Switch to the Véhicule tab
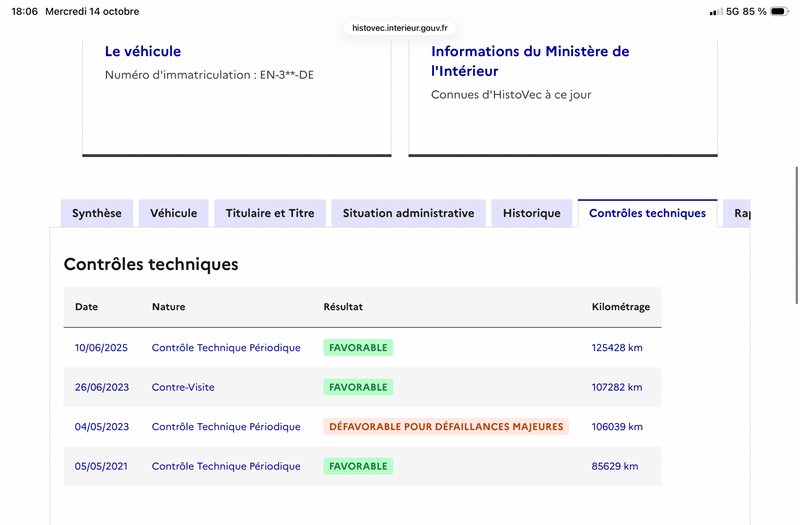 [173, 213]
